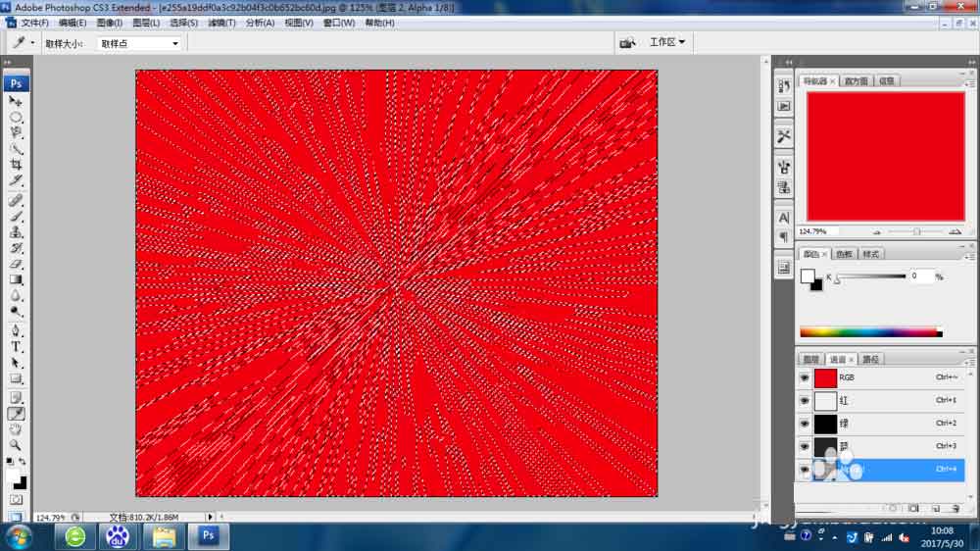Hide the RGB channel eye icon
The image size is (980, 551).
805,377
